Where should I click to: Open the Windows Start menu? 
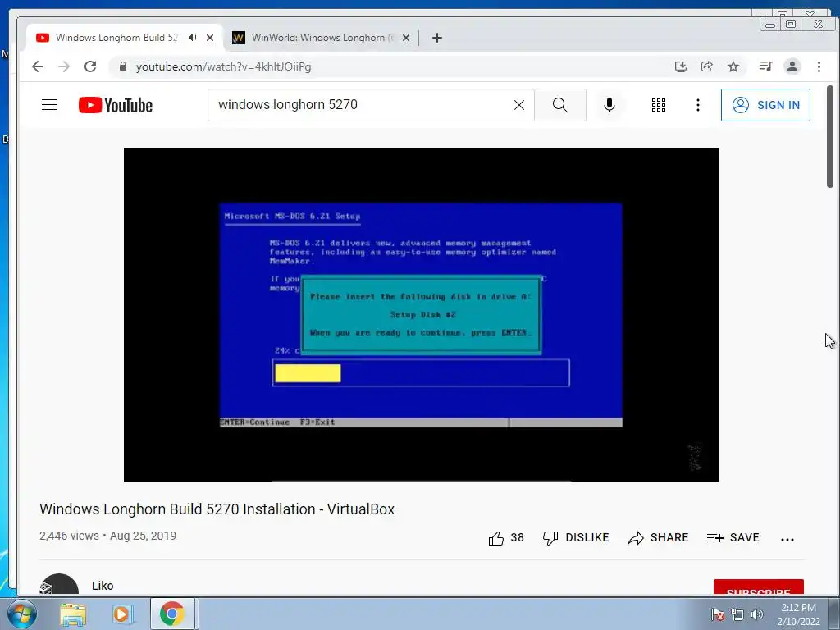(x=21, y=614)
